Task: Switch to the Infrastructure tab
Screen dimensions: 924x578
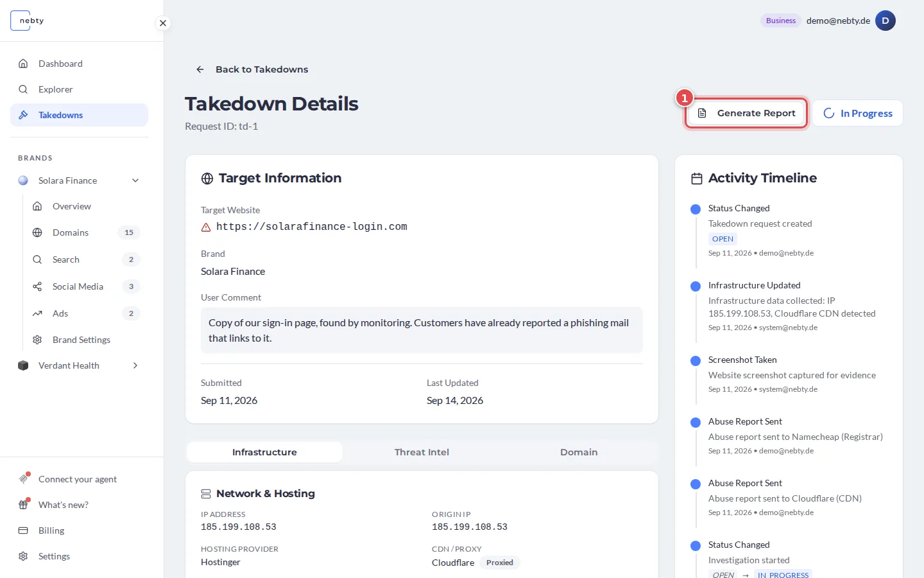Action: [264, 452]
